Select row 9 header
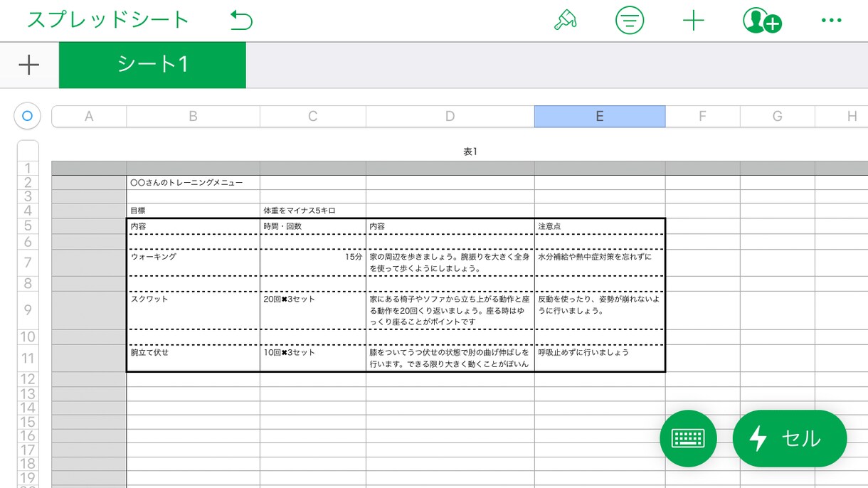Screen dimensions: 868x488 pos(28,310)
